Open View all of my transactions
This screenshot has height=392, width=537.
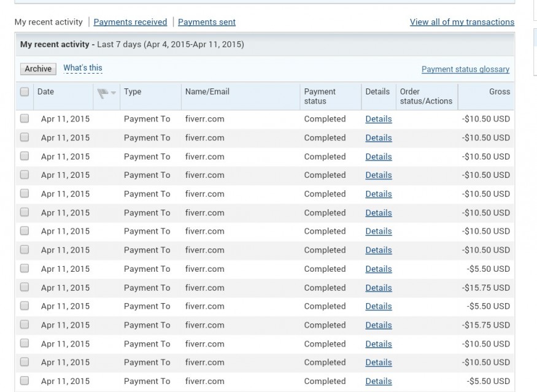coord(462,22)
